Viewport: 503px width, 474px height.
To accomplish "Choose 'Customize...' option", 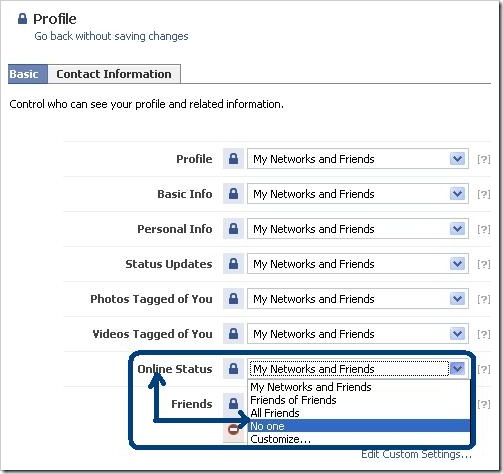I will pos(359,439).
